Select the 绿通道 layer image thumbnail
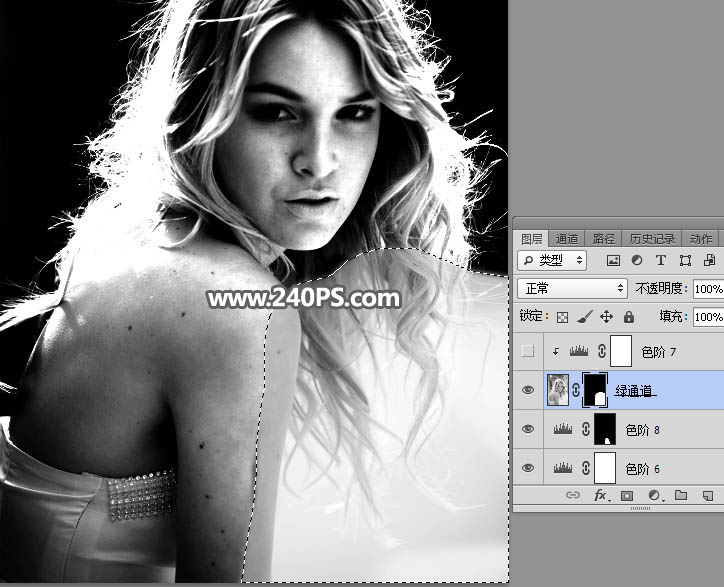724x587 pixels. point(558,390)
